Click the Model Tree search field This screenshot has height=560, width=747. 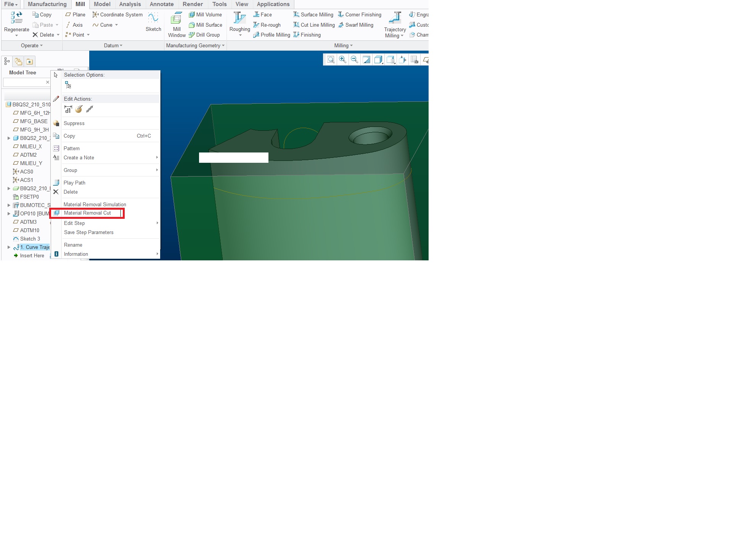(x=24, y=82)
